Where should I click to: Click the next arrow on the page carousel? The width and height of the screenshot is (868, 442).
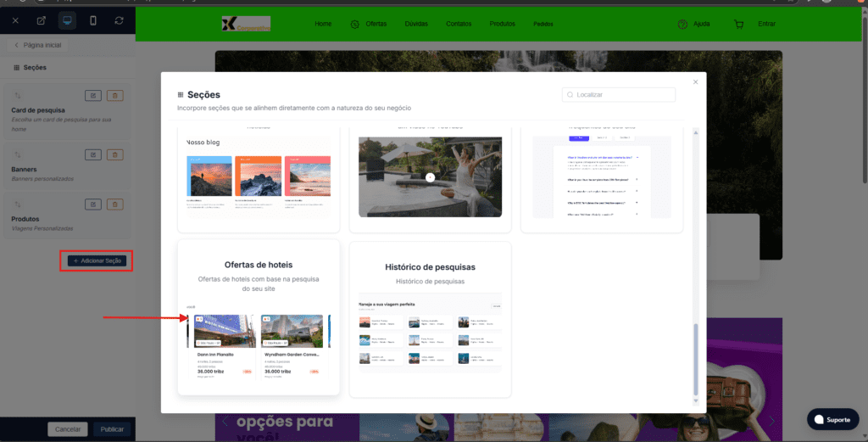tap(771, 422)
